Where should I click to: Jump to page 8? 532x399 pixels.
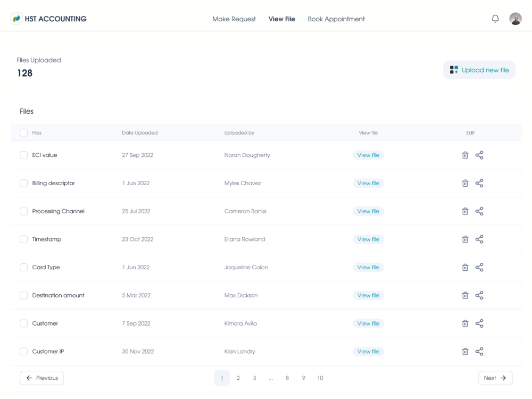[x=287, y=378]
